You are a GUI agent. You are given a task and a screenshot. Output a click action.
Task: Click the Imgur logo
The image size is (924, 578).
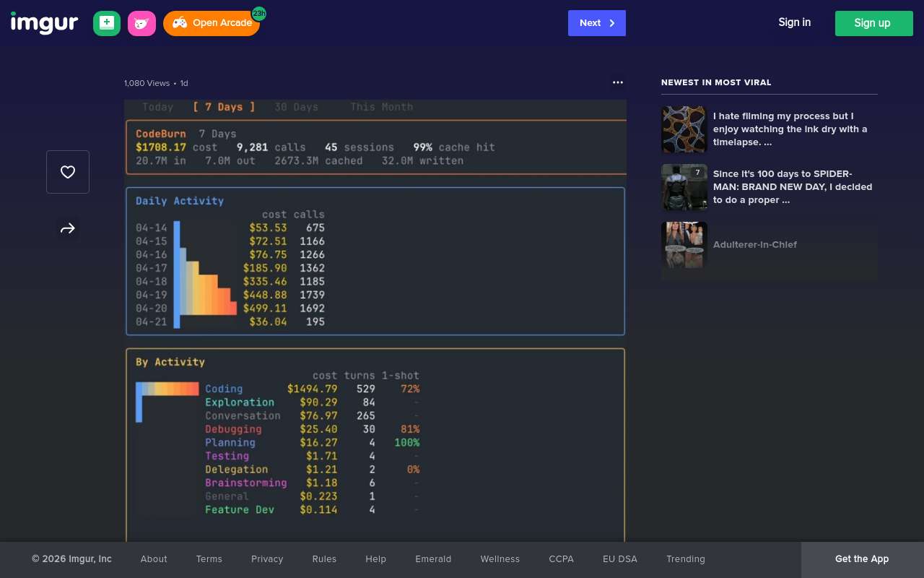point(44,23)
